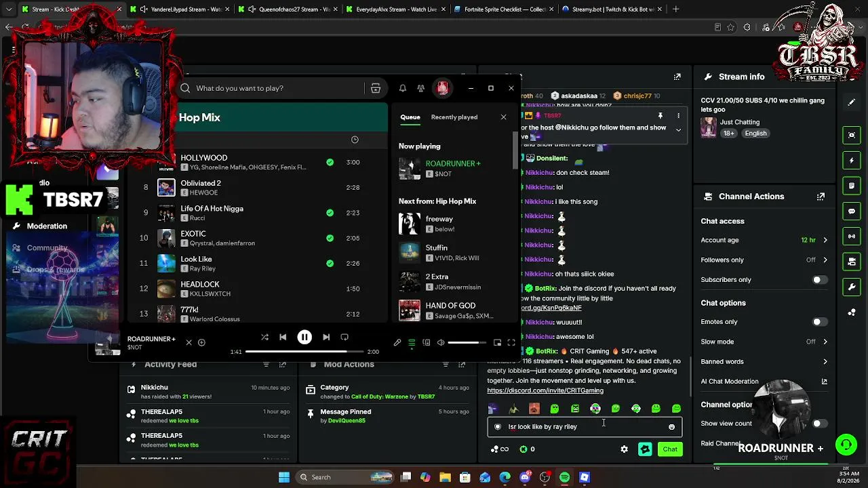This screenshot has height=488, width=868.
Task: Open the Moderation sidebar menu
Action: click(47, 226)
